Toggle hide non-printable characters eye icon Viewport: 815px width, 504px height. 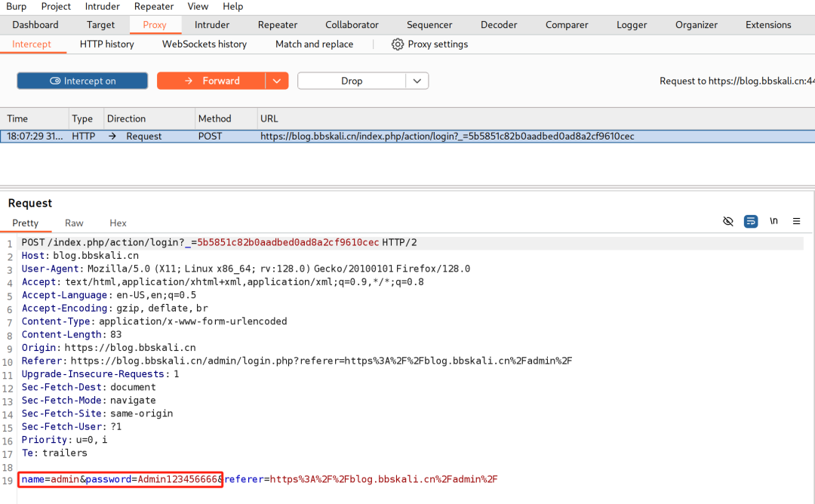(727, 221)
